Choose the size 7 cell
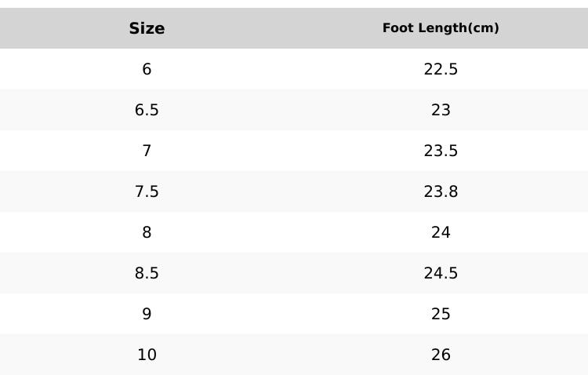Screen dimensions: 588x375 [147, 151]
